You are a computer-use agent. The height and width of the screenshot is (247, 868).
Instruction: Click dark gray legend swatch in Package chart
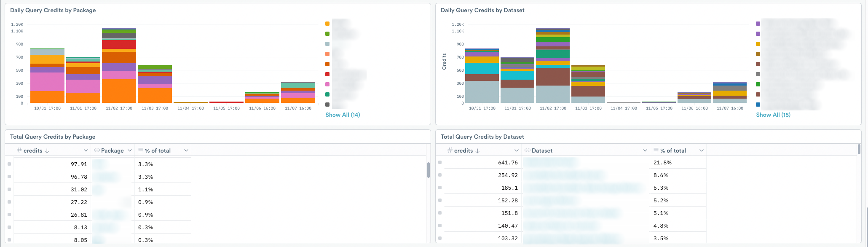pos(327,105)
